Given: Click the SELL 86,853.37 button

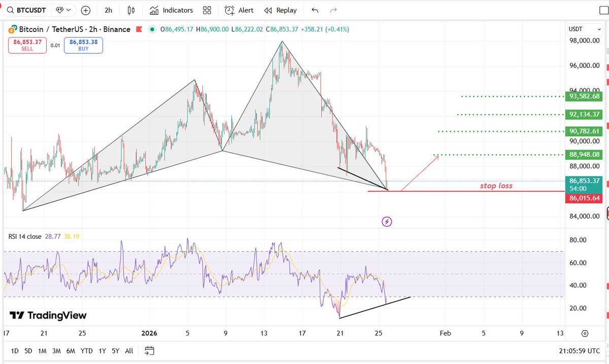Looking at the screenshot, I should tap(27, 46).
